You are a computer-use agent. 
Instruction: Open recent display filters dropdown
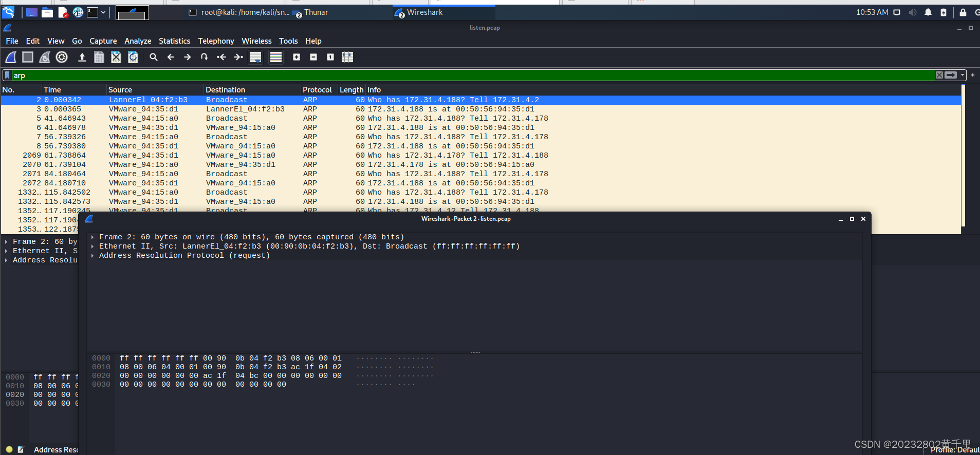(x=963, y=75)
